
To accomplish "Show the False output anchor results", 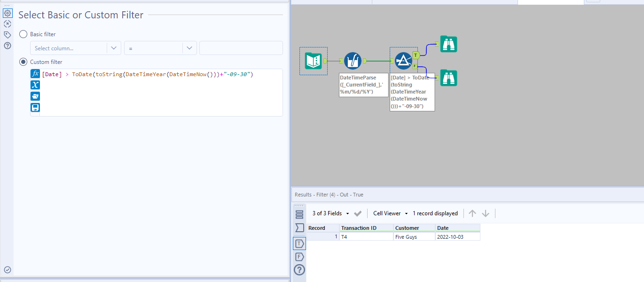I will pos(299,257).
